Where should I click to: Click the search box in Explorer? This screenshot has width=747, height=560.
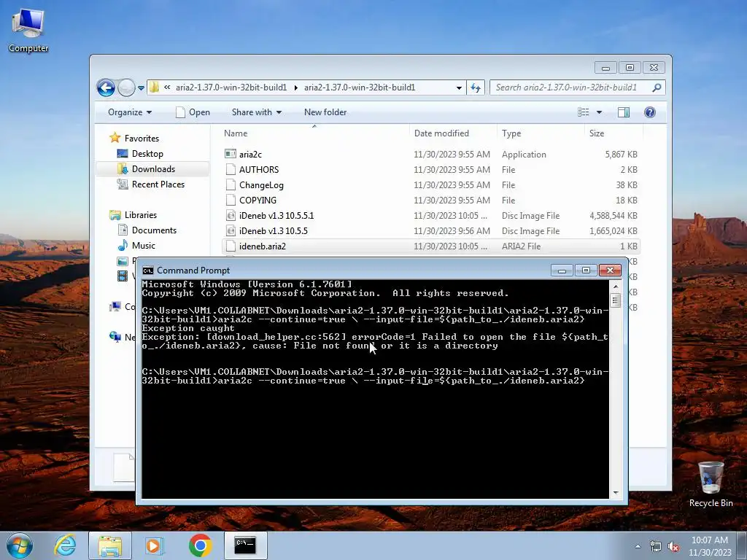[572, 87]
